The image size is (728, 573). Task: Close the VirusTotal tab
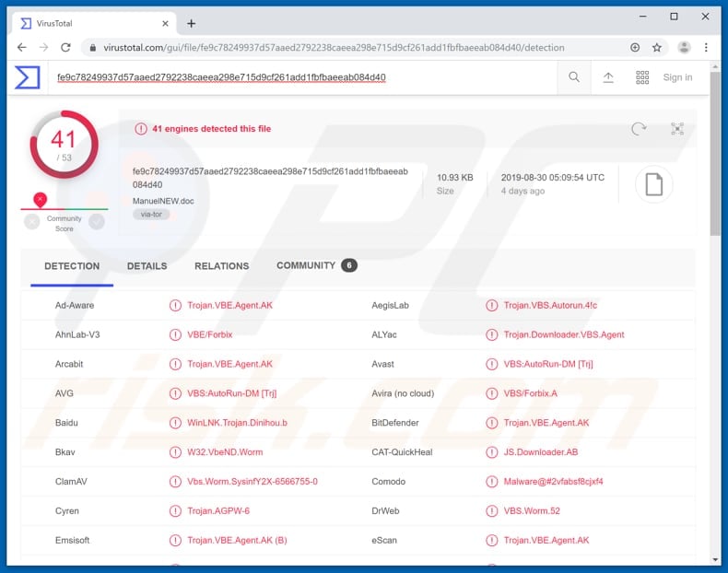pyautogui.click(x=165, y=23)
